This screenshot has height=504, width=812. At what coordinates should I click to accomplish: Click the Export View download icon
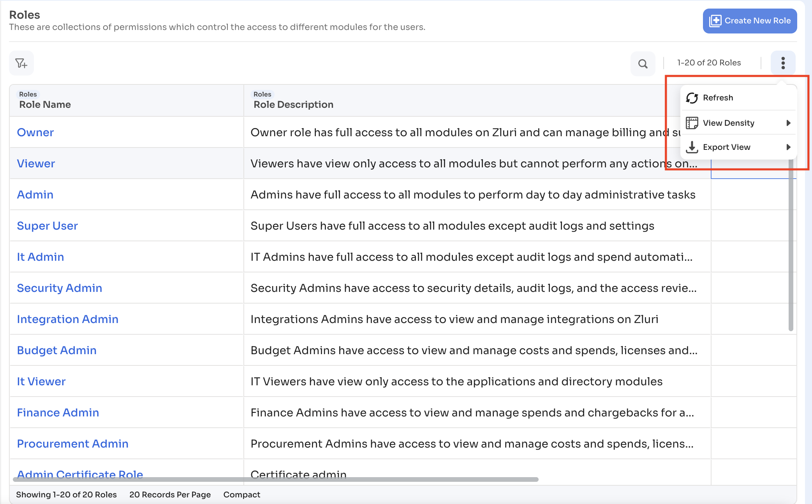(692, 147)
